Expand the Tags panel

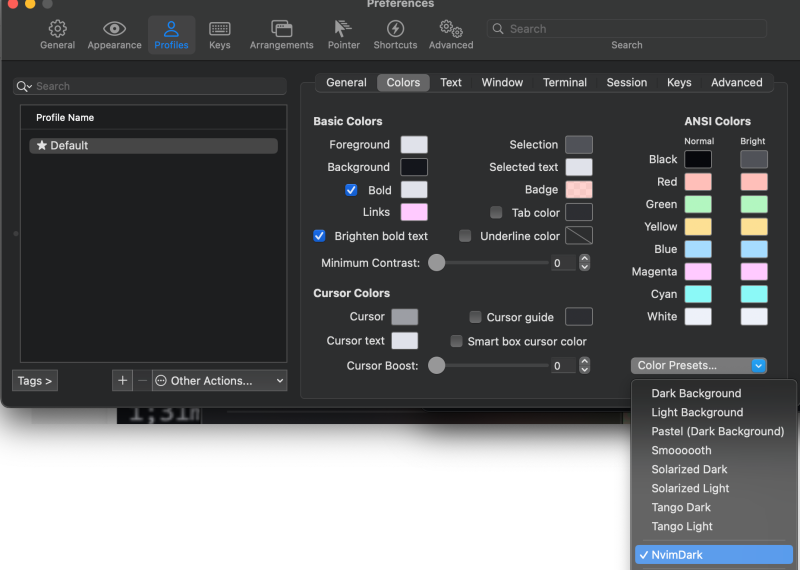(x=35, y=381)
